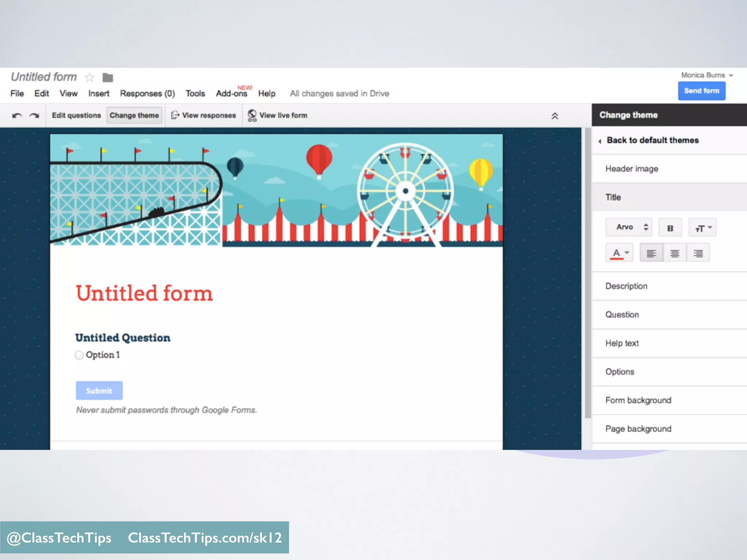
Task: Go back to default themes
Action: (652, 140)
